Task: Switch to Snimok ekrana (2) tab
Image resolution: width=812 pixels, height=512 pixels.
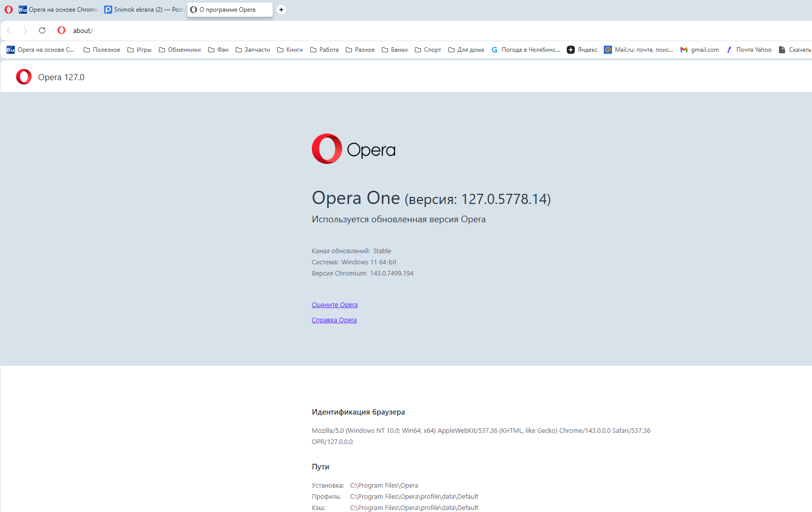Action: [144, 10]
